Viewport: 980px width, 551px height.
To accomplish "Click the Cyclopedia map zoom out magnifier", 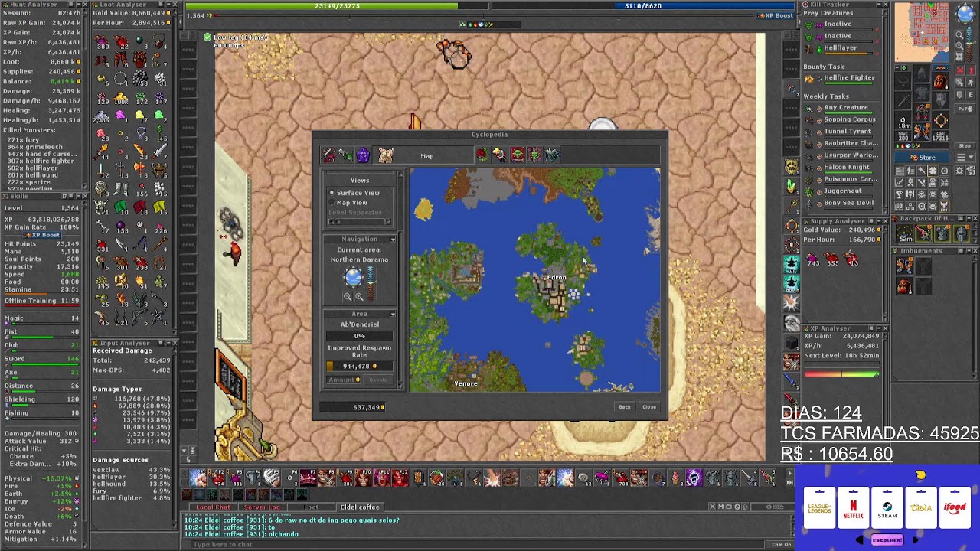I will pyautogui.click(x=348, y=296).
